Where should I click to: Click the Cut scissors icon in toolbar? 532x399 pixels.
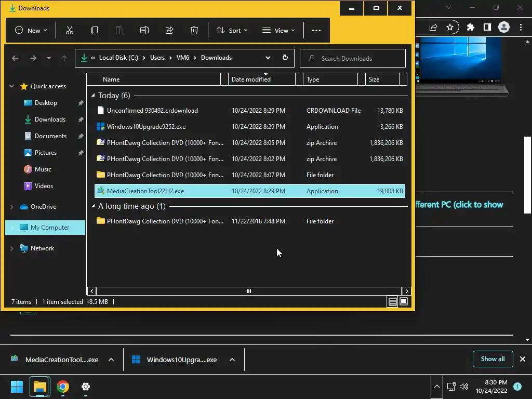click(x=70, y=30)
